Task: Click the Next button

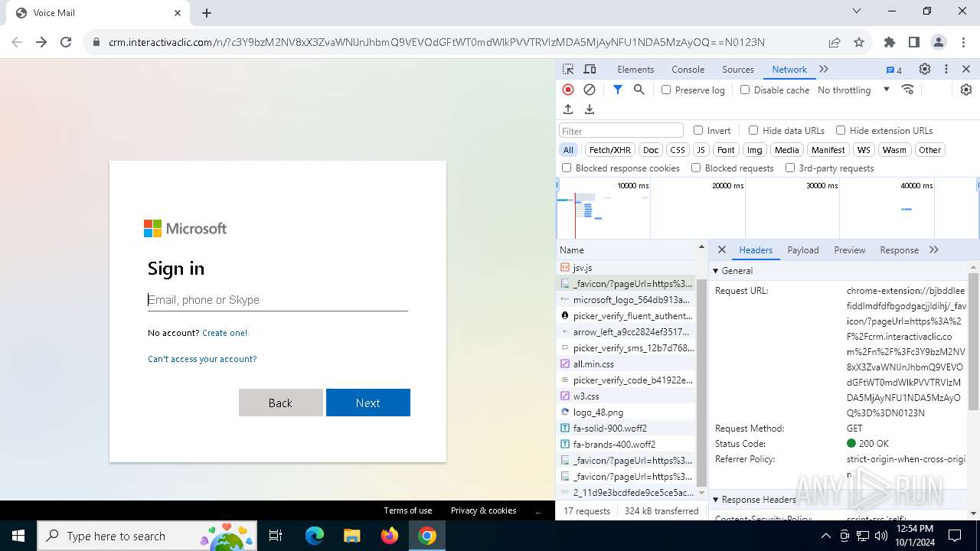Action: (x=368, y=403)
